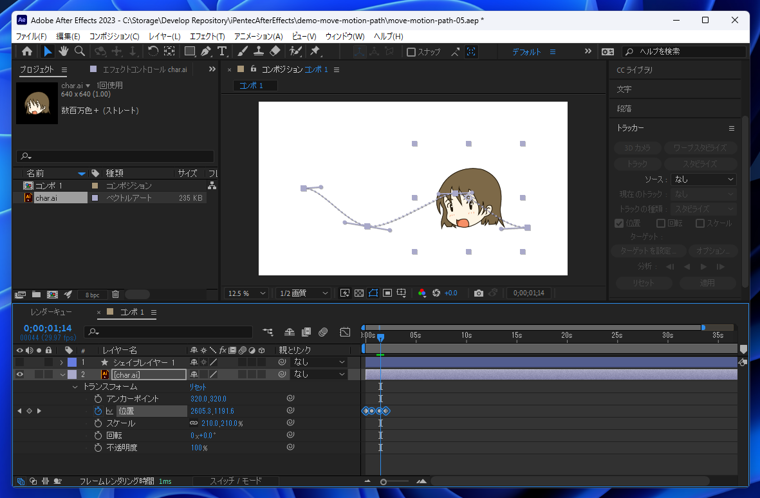760x498 pixels.
Task: Select the Pen tool
Action: coord(205,51)
